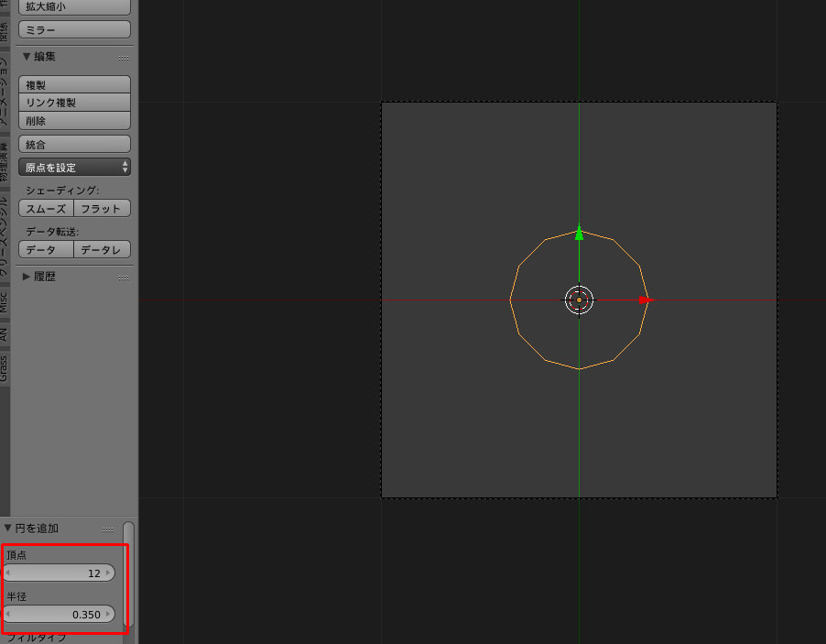
Task: Click the データ転送: label
Action: [x=52, y=232]
